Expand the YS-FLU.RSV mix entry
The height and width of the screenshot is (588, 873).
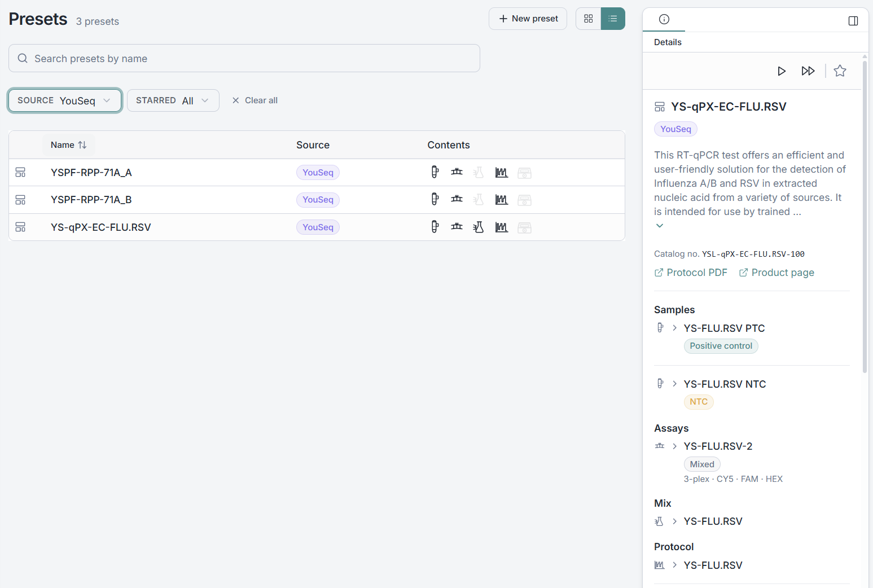click(x=674, y=521)
